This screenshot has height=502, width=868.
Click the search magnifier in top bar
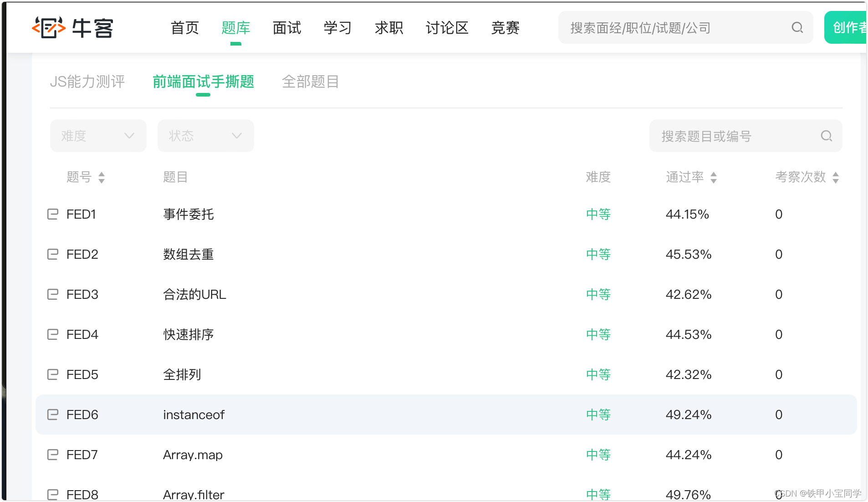tap(797, 28)
